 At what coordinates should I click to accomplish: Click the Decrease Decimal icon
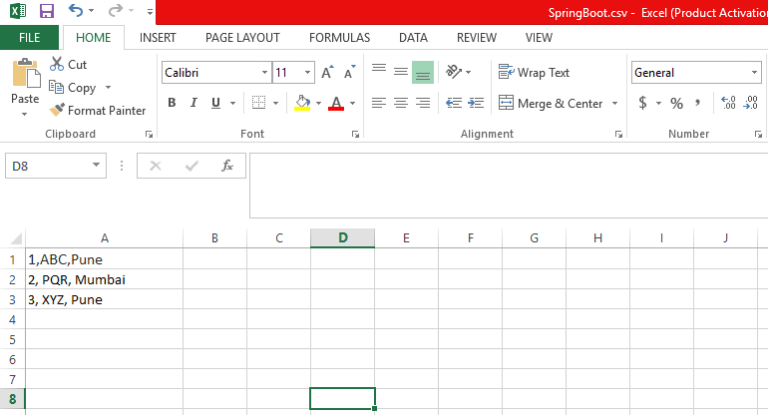[751, 103]
